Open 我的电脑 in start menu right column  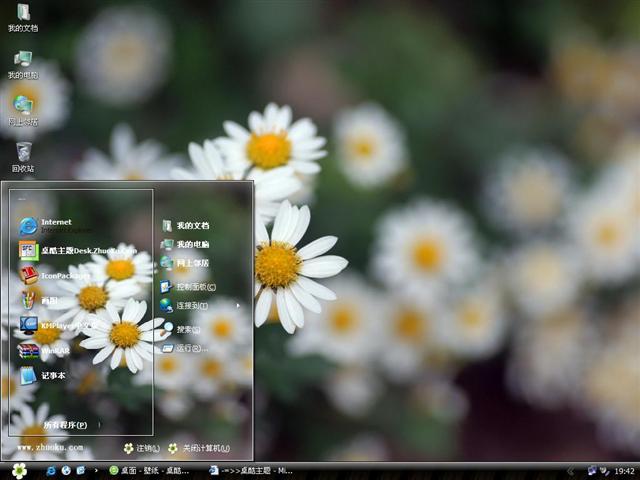point(185,244)
